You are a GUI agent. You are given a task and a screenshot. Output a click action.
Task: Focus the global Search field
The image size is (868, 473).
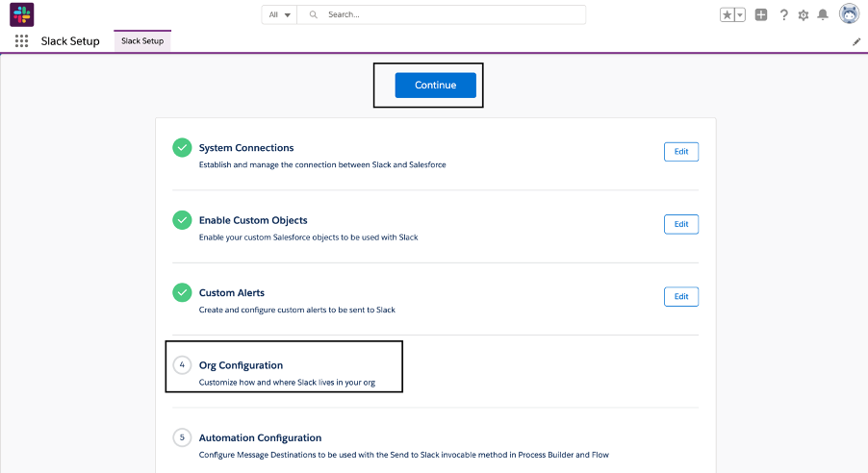click(x=442, y=15)
